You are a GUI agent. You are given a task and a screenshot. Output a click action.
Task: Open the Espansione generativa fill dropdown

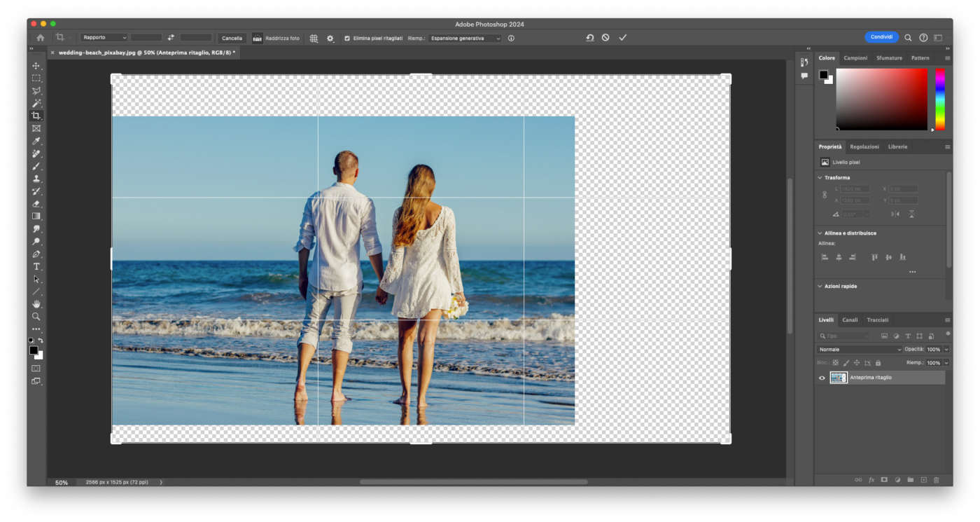coord(465,38)
